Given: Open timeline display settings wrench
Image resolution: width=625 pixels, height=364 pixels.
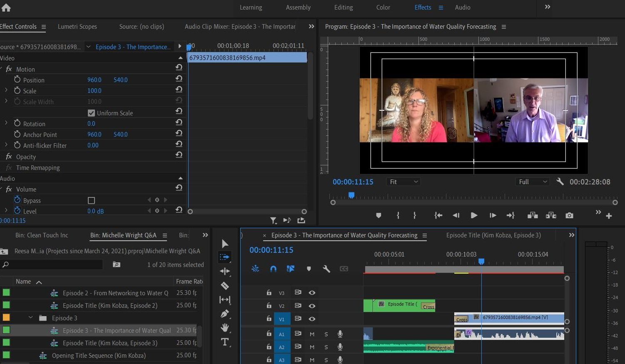Looking at the screenshot, I should pyautogui.click(x=326, y=269).
